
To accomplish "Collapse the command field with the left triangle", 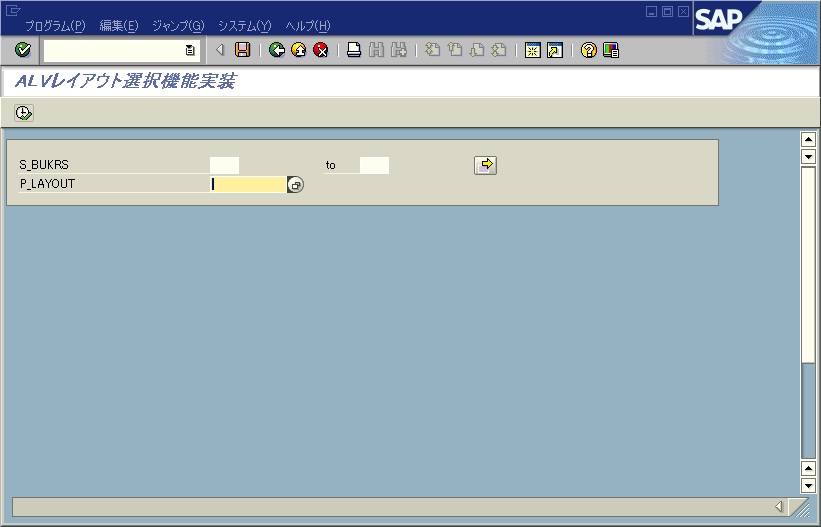I will [x=220, y=50].
